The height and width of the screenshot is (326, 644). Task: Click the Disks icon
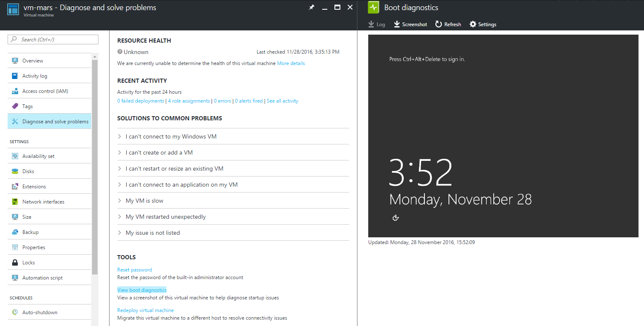[15, 171]
